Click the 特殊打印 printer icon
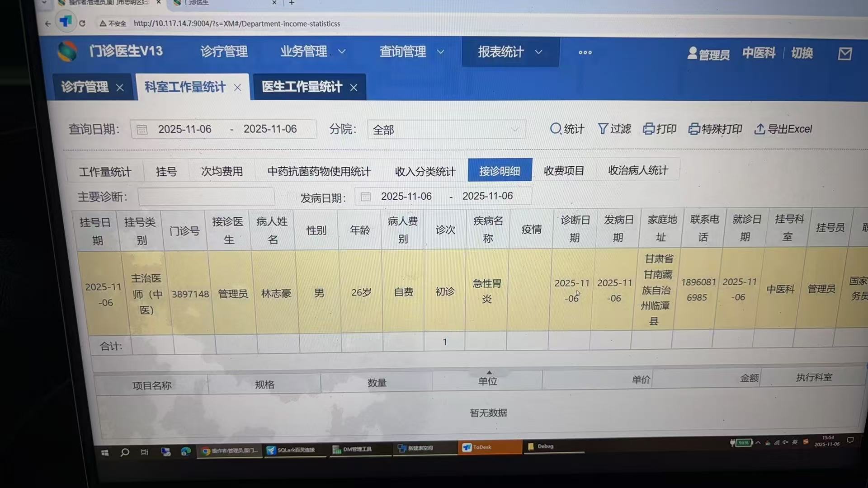This screenshot has width=868, height=488. coord(694,129)
